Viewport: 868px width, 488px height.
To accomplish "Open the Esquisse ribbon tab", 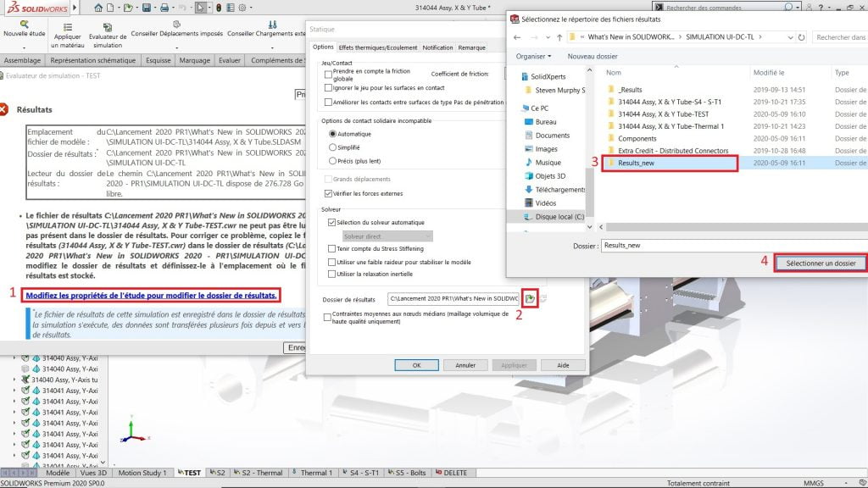I will coord(159,60).
